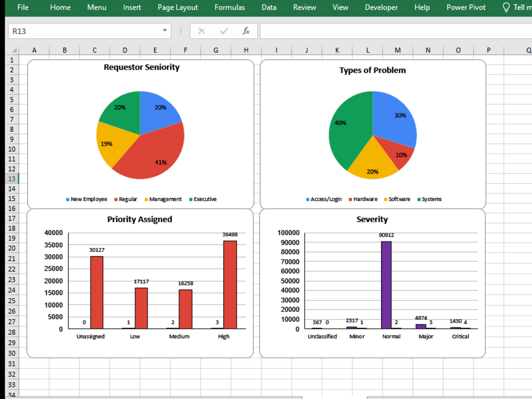
Task: Click the Data ribbon tab dropdown area
Action: 269,7
